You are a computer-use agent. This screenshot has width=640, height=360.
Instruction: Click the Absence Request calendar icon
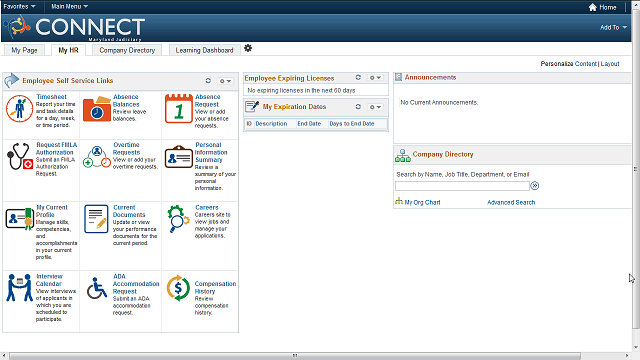[x=178, y=109]
